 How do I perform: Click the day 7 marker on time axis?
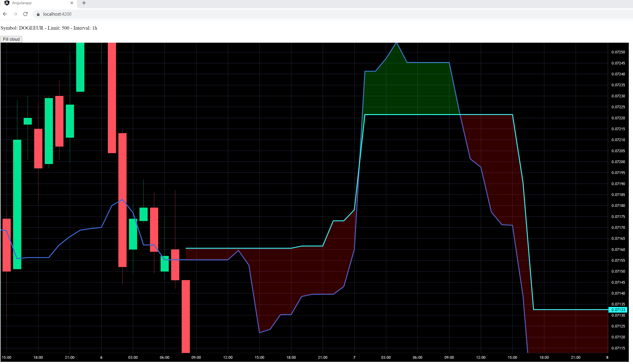click(354, 357)
